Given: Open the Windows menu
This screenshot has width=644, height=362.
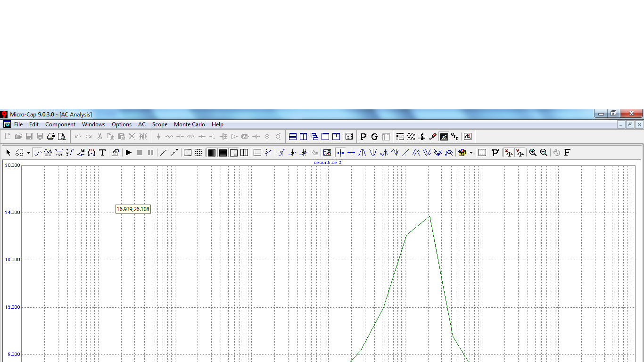Looking at the screenshot, I should coord(93,124).
